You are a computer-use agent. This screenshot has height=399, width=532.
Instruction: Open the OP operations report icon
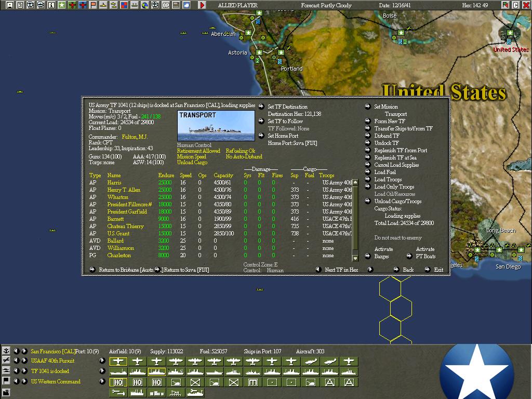(x=166, y=5)
